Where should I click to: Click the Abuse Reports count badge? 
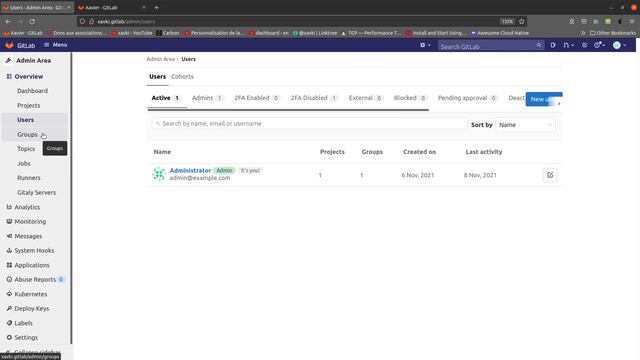click(x=61, y=279)
